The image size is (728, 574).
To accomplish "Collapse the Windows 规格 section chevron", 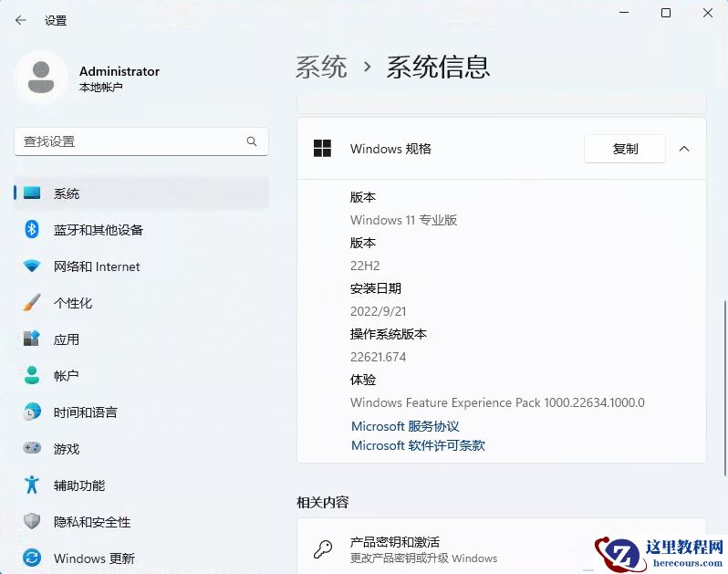I will pyautogui.click(x=684, y=149).
